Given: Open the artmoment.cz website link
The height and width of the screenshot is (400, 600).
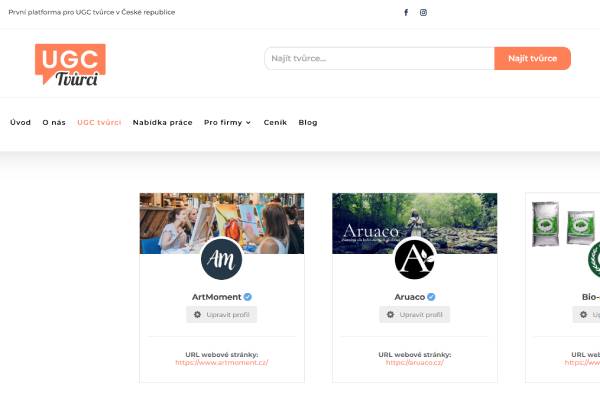Looking at the screenshot, I should click(x=222, y=362).
